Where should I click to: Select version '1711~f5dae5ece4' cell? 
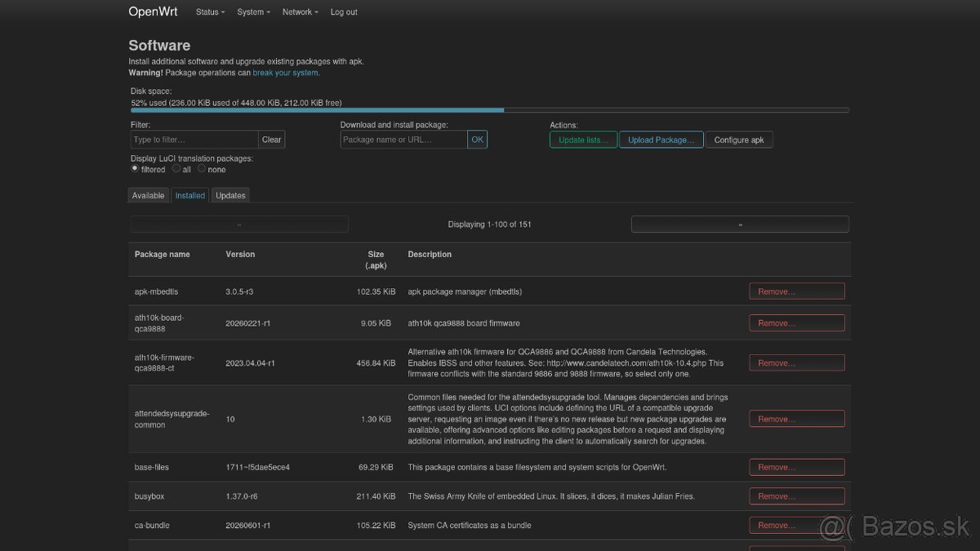(257, 468)
